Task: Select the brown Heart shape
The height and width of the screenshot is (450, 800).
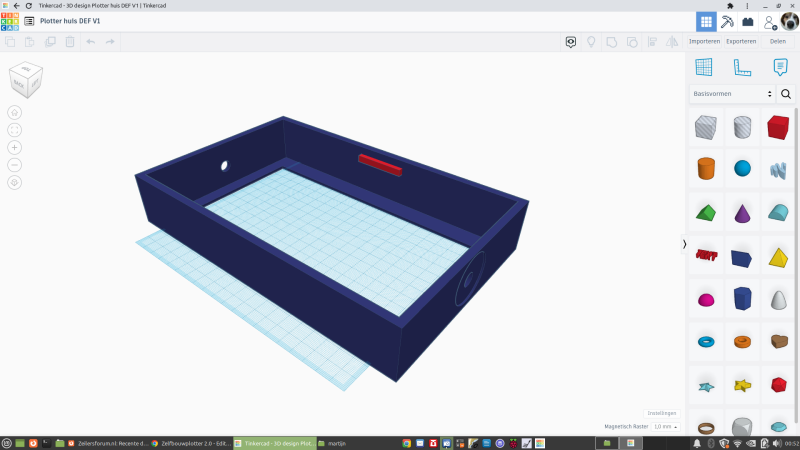Action: click(779, 341)
